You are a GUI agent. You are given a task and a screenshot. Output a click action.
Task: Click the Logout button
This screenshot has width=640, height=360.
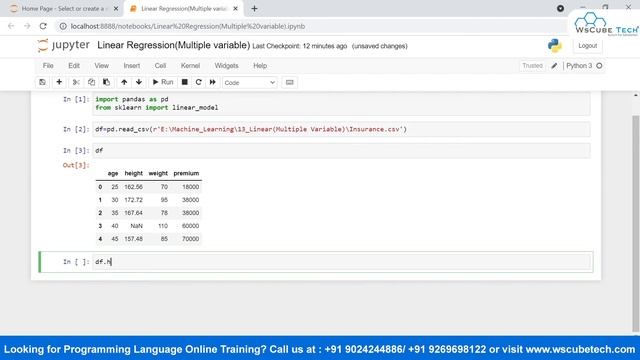587,46
